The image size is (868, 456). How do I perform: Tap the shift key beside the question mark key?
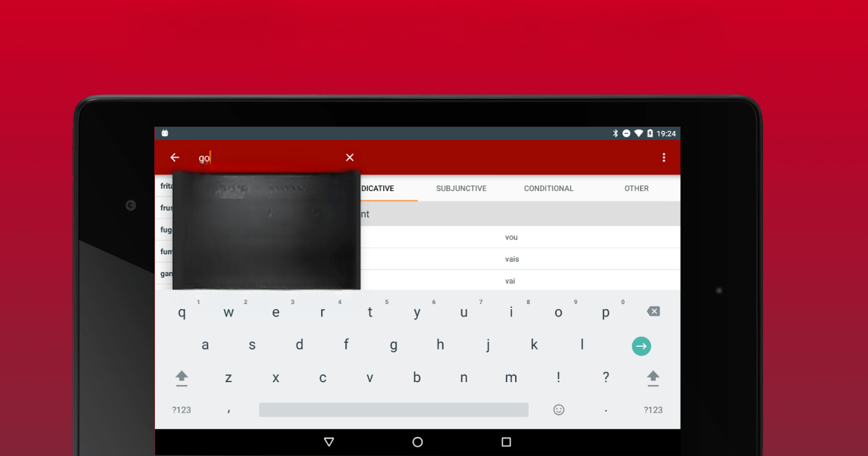(653, 377)
